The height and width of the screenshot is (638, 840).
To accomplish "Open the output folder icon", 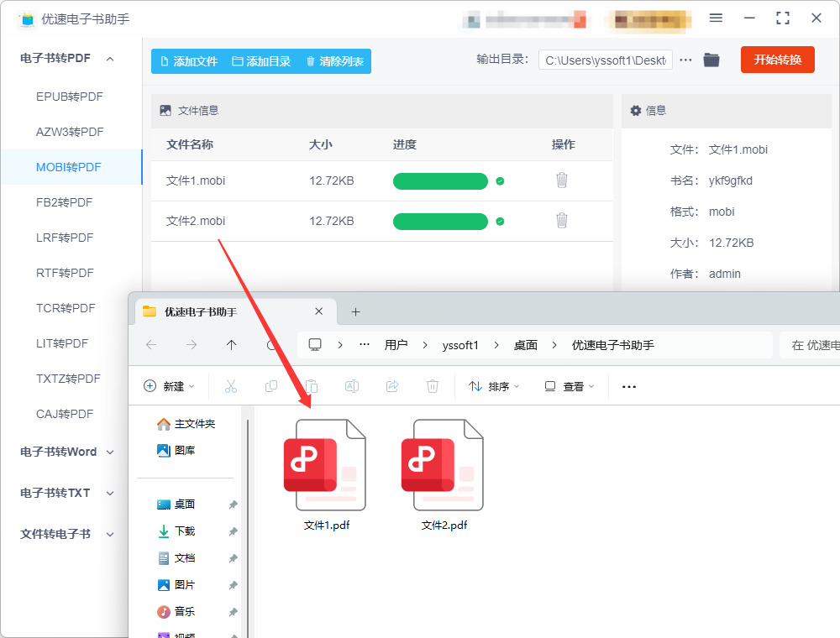I will (711, 60).
